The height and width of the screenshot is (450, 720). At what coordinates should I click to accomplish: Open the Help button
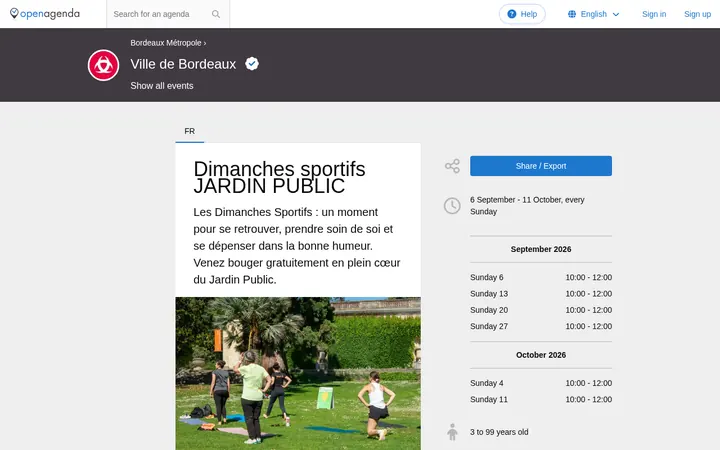[522, 14]
